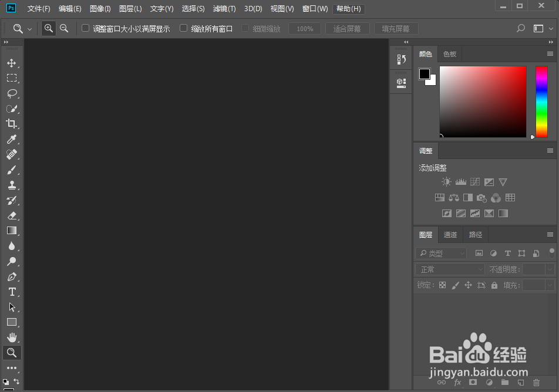Image resolution: width=559 pixels, height=392 pixels.
Task: Add a Photo Filter adjustment
Action: (x=481, y=198)
